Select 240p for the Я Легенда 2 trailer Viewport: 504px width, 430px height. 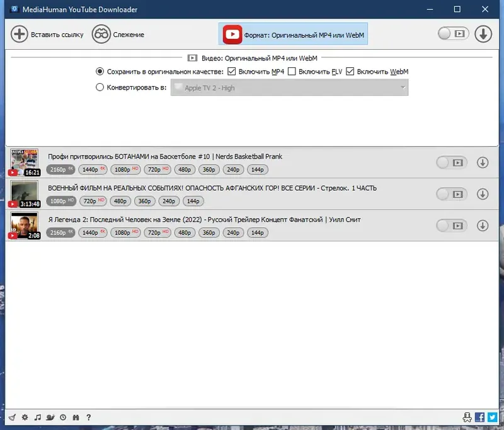(233, 232)
